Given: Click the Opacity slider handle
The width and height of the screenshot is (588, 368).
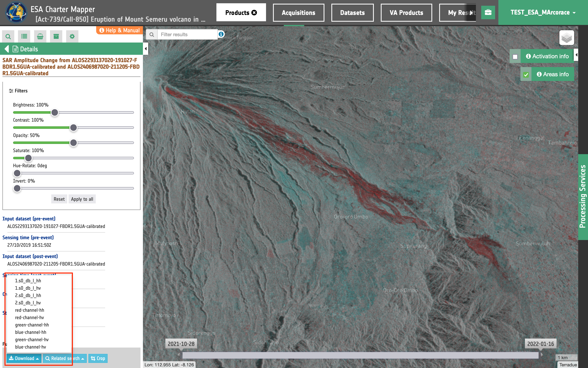Looking at the screenshot, I should coord(73,143).
